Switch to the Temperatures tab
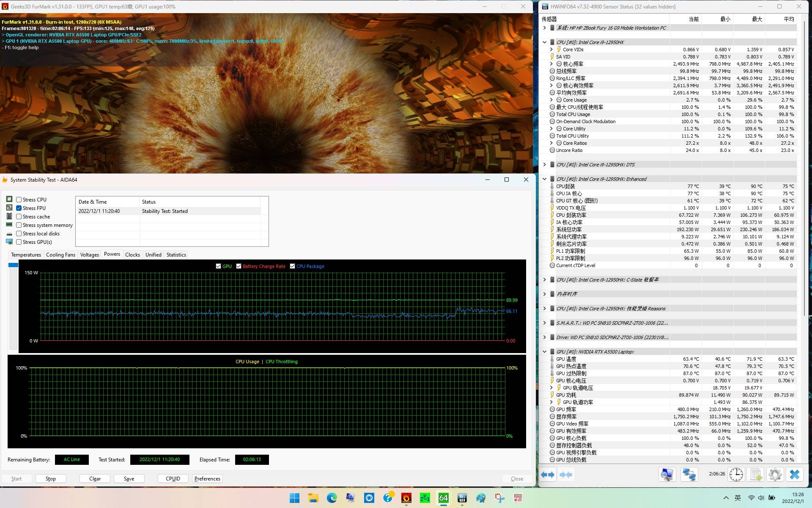 pos(26,255)
